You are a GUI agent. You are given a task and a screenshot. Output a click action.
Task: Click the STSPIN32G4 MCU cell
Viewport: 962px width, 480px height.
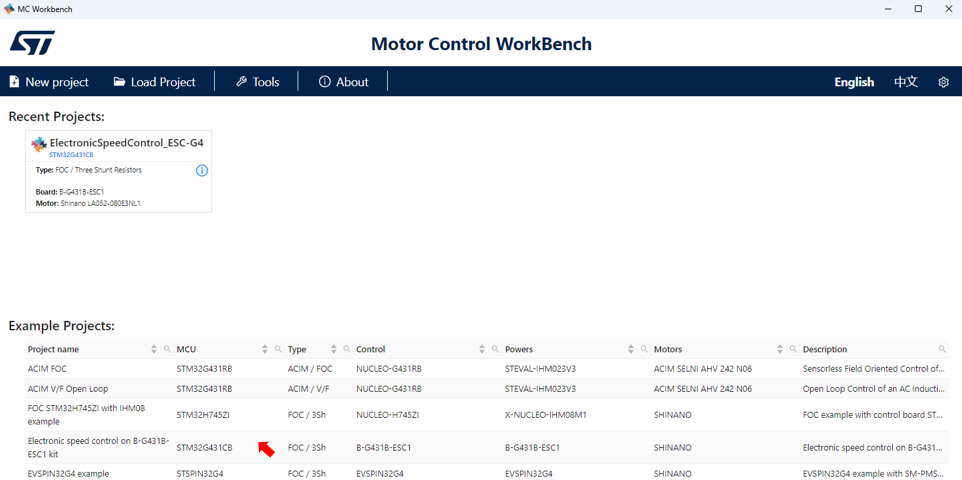point(200,474)
